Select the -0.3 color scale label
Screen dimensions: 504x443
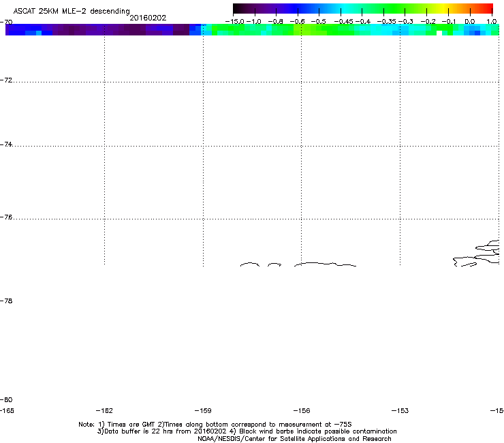pyautogui.click(x=406, y=22)
